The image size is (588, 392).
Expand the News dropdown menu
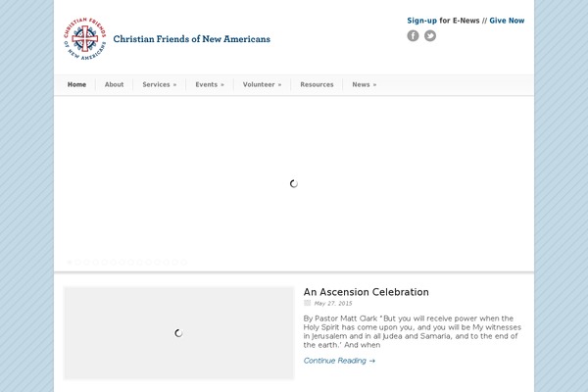click(365, 85)
